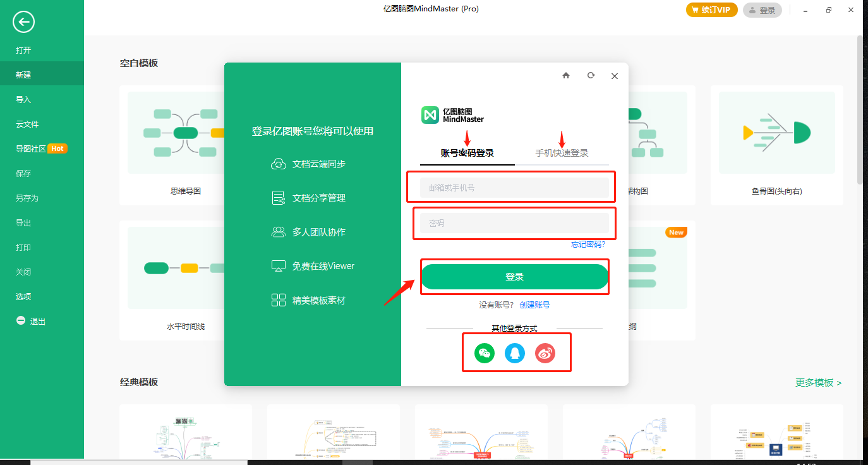Switch to 账号密码登录 tab
This screenshot has width=868, height=465.
point(467,153)
